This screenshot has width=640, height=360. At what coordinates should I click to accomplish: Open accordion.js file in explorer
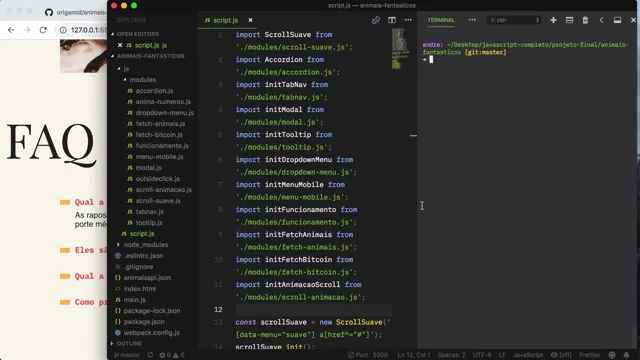150,91
